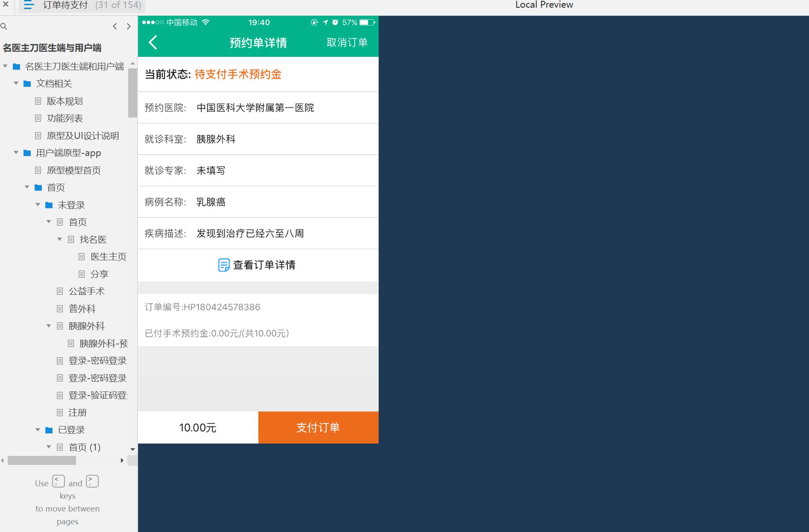Tap 查看订单详情 link
Image resolution: width=809 pixels, height=532 pixels.
point(264,265)
